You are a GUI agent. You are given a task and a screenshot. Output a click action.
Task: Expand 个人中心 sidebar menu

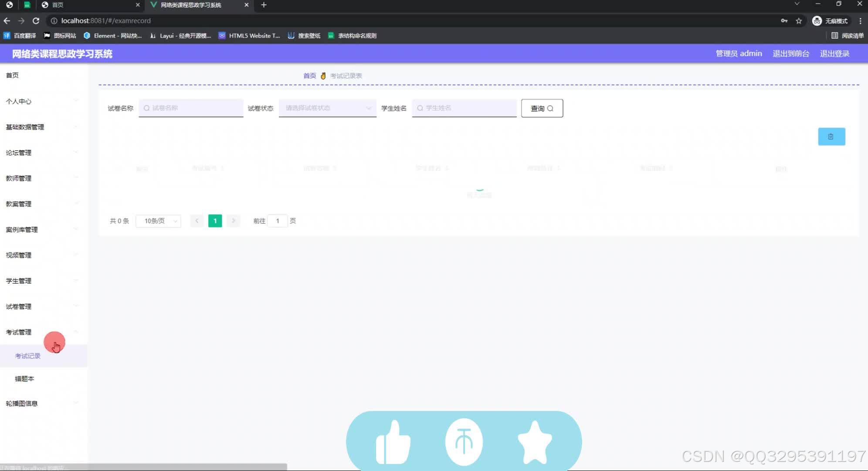[x=44, y=101]
